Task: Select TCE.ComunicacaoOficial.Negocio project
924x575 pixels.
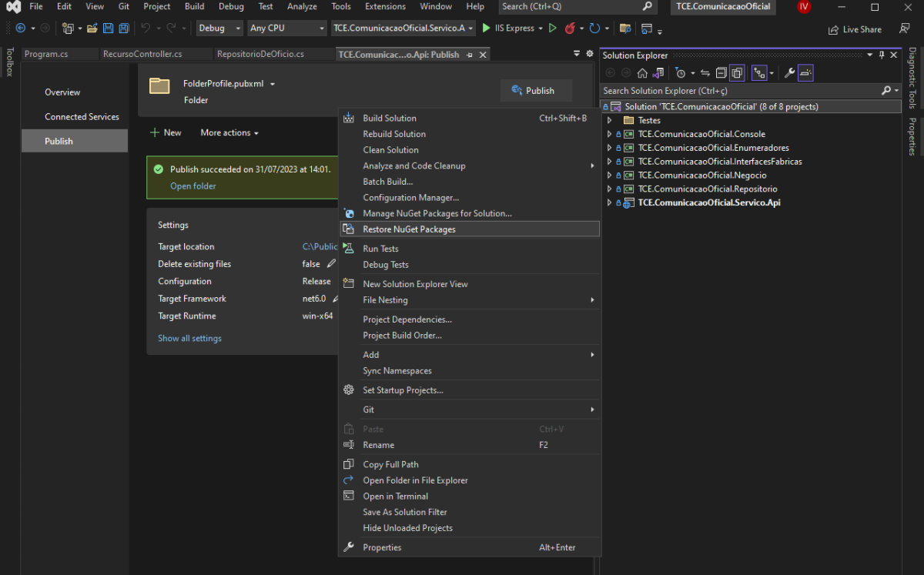Action: pyautogui.click(x=701, y=176)
